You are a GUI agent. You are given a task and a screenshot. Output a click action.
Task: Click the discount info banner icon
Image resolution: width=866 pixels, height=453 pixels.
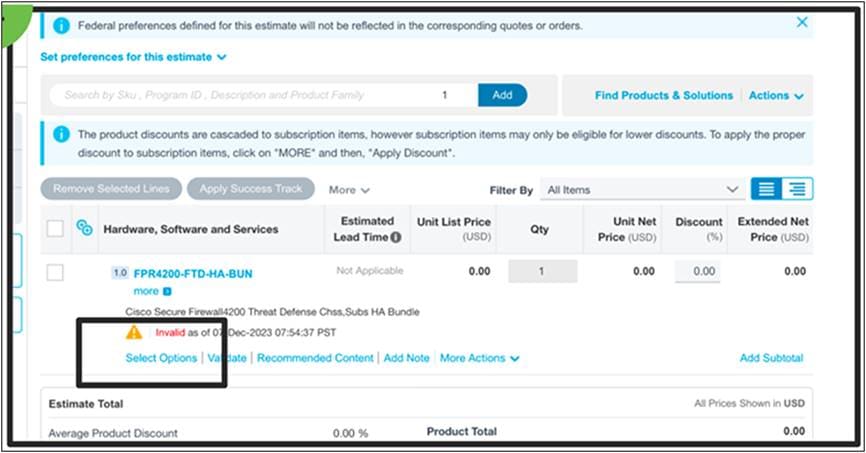(x=61, y=134)
